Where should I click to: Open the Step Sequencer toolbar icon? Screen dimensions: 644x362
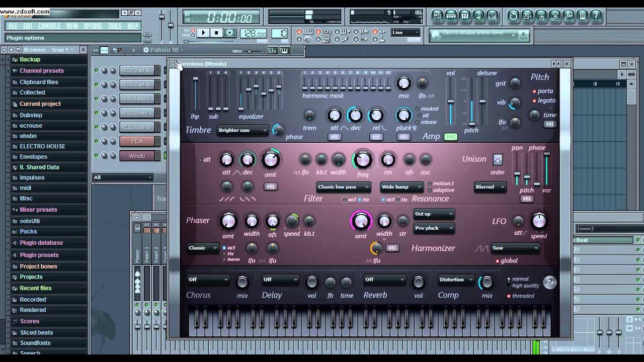click(x=451, y=16)
